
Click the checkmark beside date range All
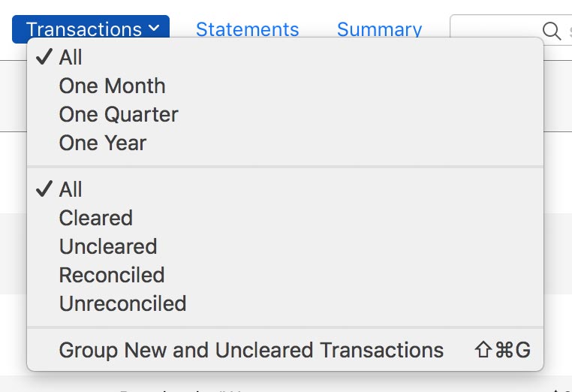point(44,58)
